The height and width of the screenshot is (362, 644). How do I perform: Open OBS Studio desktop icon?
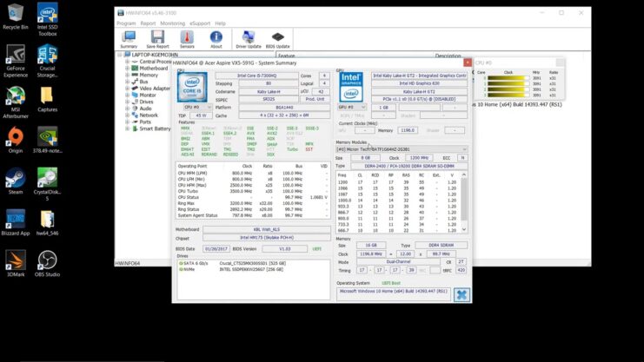pyautogui.click(x=47, y=264)
